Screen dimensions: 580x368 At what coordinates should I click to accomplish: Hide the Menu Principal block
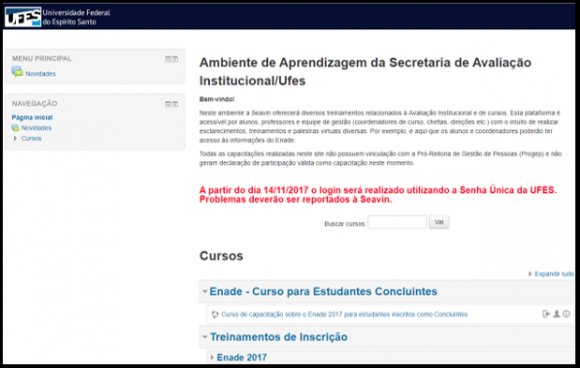tap(168, 59)
